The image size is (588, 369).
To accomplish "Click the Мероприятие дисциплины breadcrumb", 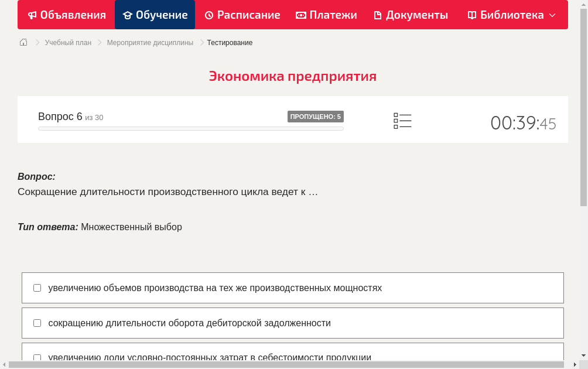I will coord(151,42).
